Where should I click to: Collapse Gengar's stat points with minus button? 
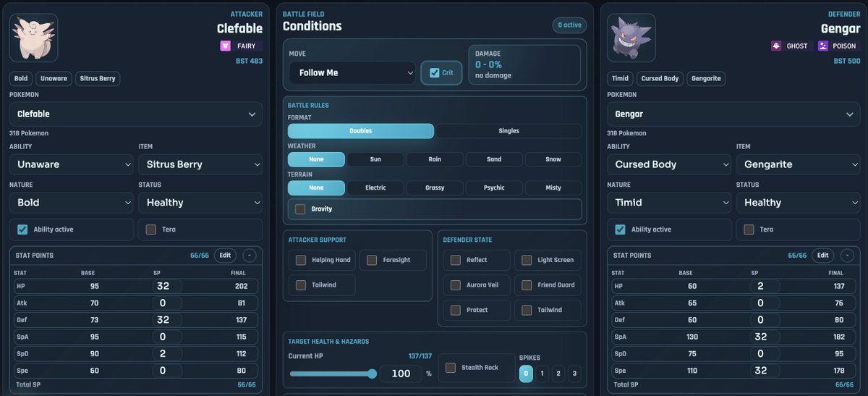[x=847, y=256]
